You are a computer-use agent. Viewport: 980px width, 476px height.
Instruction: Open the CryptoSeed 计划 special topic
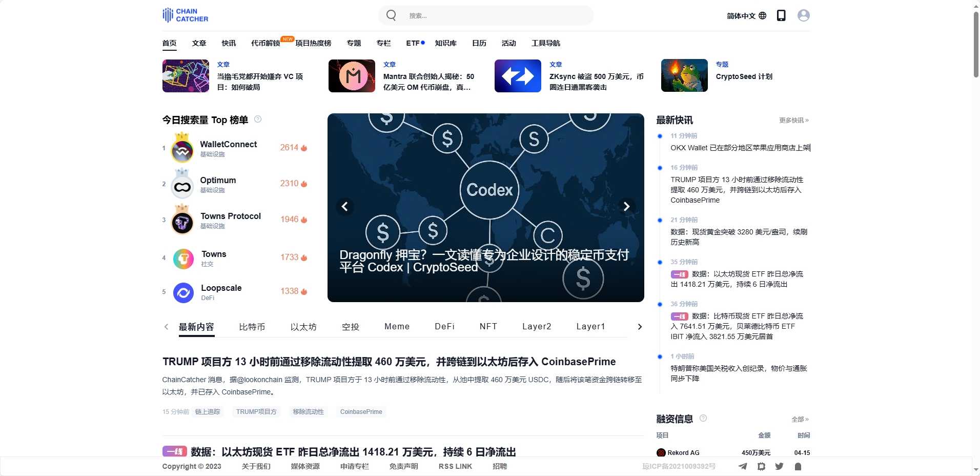tap(744, 76)
